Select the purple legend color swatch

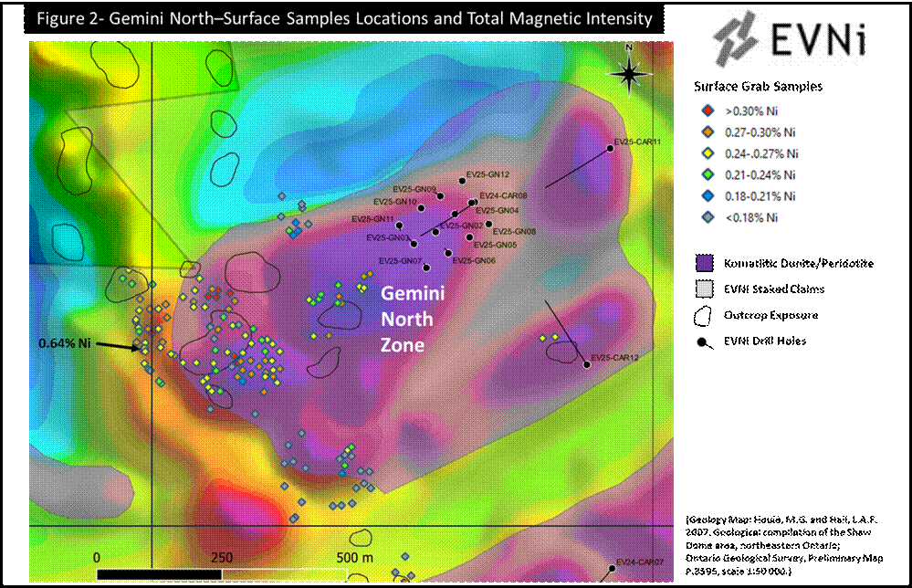coord(705,263)
